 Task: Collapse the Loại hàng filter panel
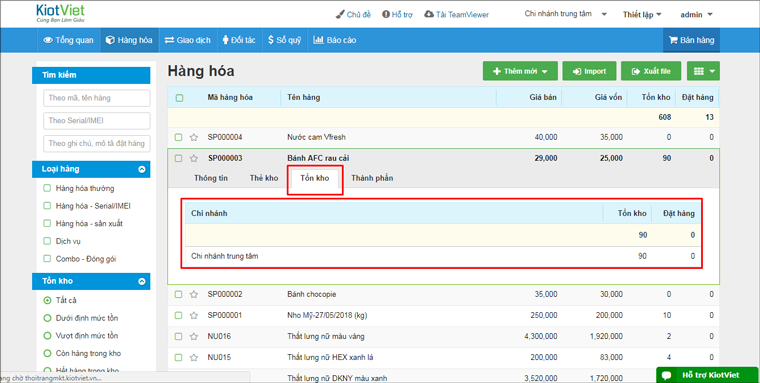coord(142,169)
